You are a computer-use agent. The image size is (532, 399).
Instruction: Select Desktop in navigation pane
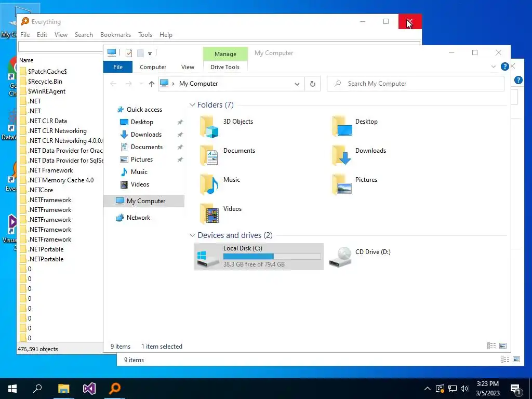point(142,122)
